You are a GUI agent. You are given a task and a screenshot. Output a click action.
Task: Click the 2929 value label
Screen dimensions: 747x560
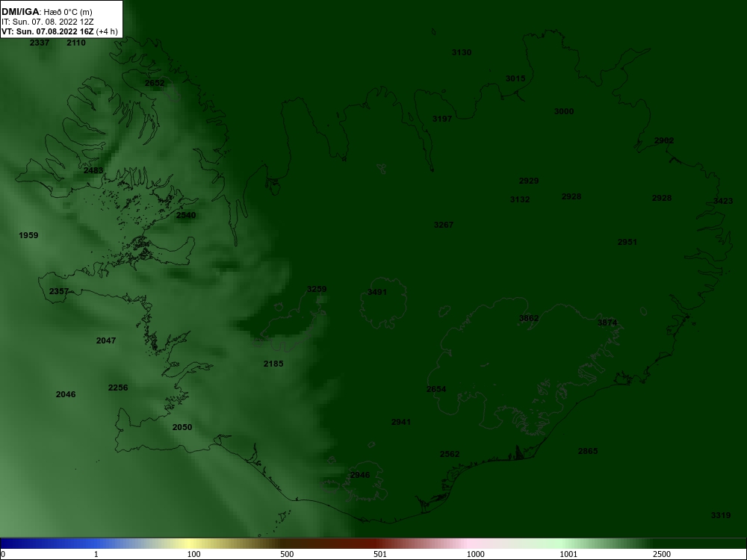point(529,181)
